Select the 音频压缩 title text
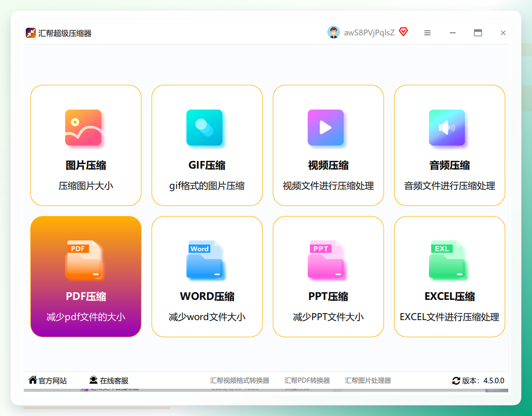 click(450, 166)
